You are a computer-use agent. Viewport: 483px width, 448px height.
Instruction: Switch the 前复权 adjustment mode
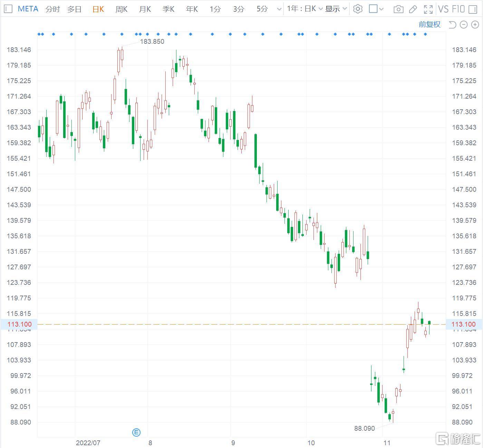click(429, 24)
